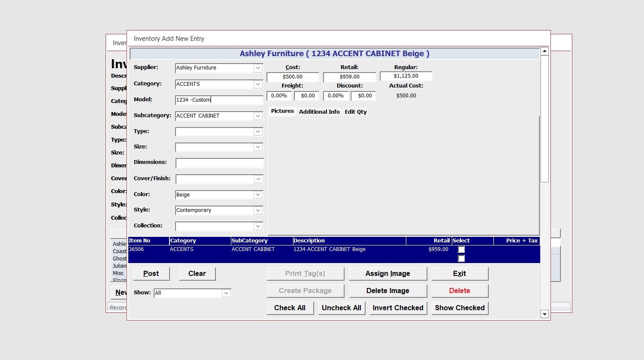Click the Post button
Viewport: 644px width, 360px height.
click(x=151, y=274)
